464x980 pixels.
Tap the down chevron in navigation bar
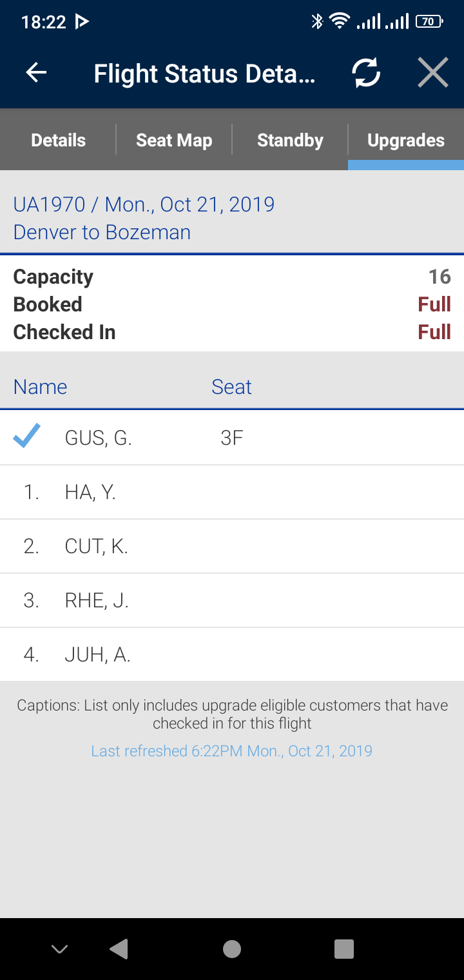pyautogui.click(x=59, y=949)
